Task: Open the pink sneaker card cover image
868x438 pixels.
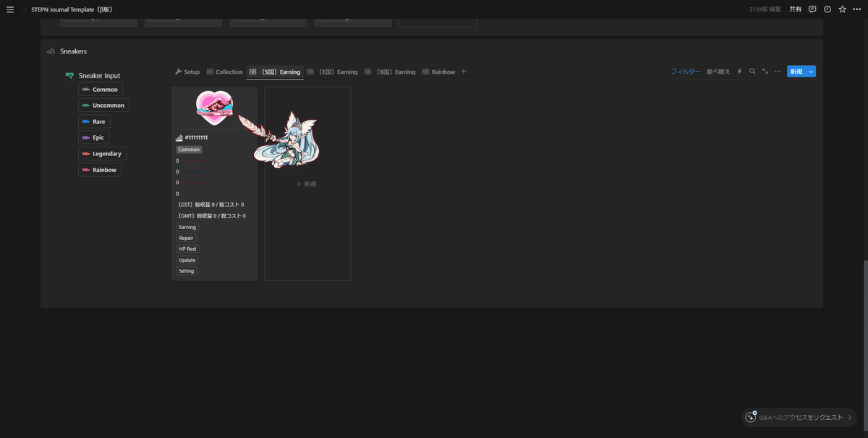Action: [x=214, y=108]
